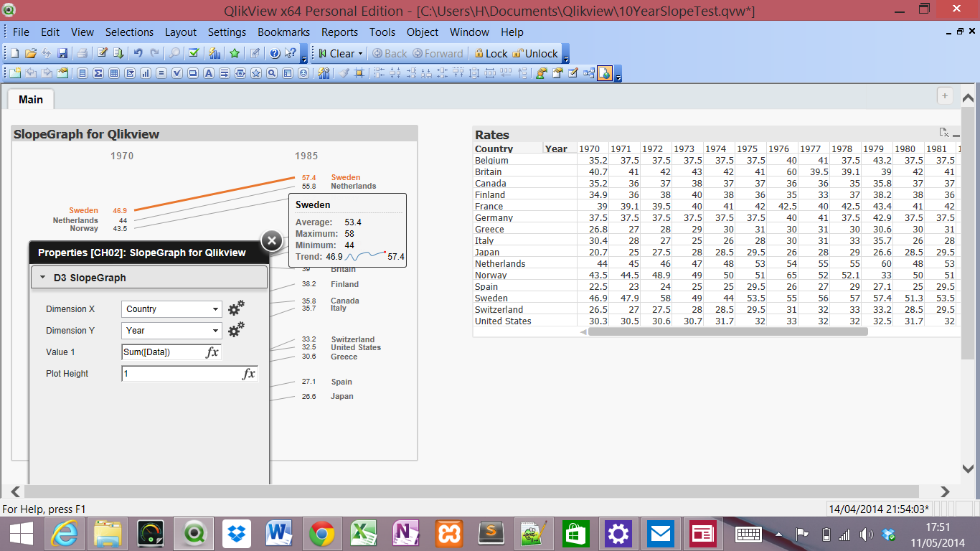Open a document via folder icon
The height and width of the screenshot is (551, 980).
click(31, 53)
